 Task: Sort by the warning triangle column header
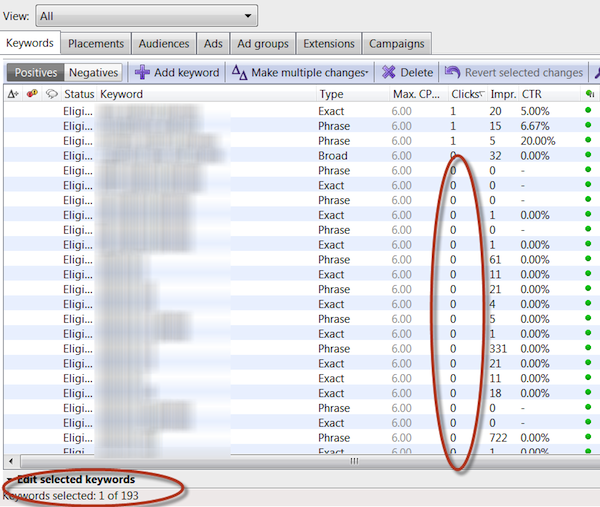tap(12, 94)
